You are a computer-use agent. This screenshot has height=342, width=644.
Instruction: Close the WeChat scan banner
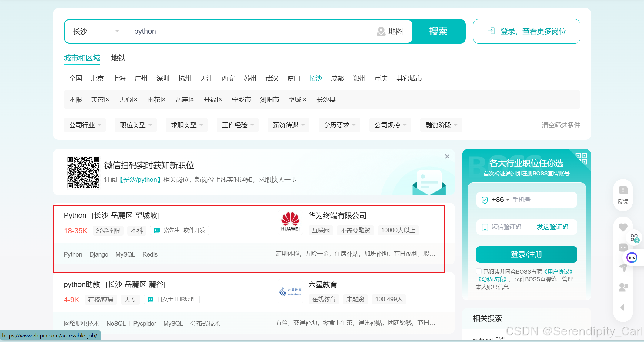point(447,157)
